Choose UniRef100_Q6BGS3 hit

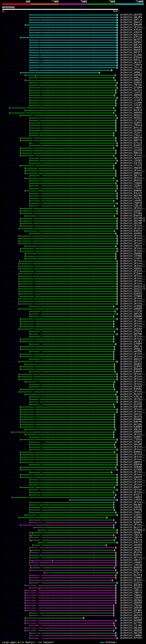[131, 173]
